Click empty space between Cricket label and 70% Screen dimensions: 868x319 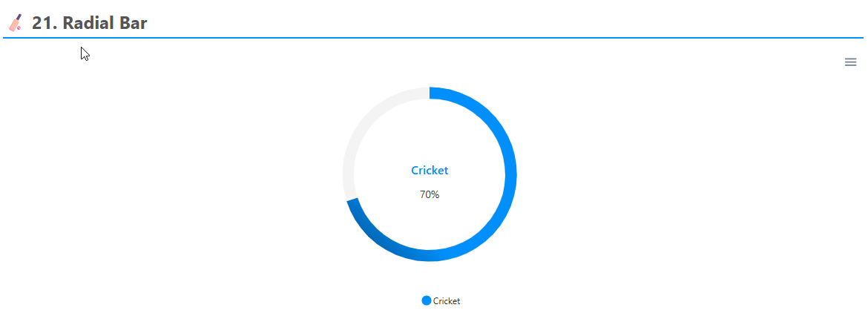point(430,182)
